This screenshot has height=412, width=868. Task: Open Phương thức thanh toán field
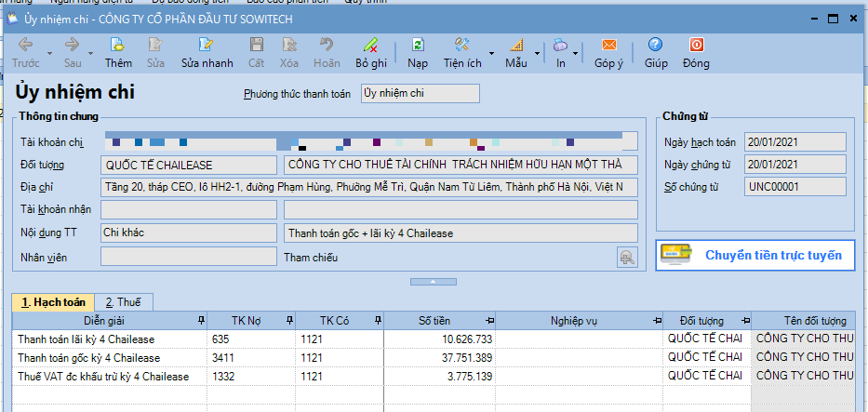coord(421,93)
